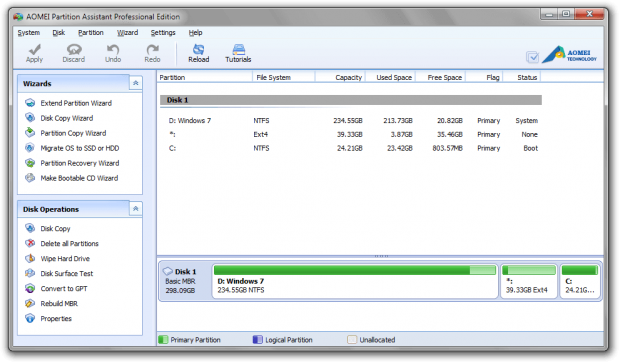Click the Discard toolbar icon
Image resolution: width=620 pixels, height=363 pixels.
click(74, 49)
